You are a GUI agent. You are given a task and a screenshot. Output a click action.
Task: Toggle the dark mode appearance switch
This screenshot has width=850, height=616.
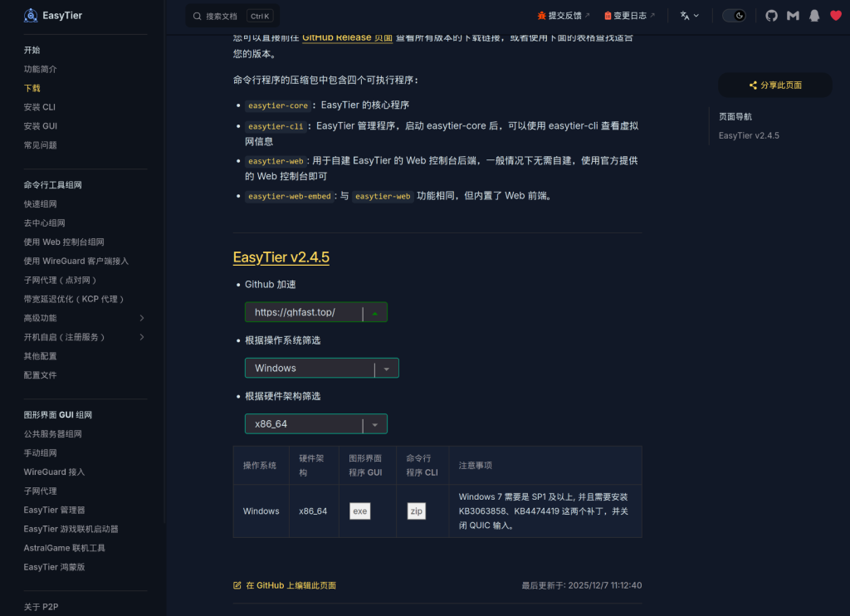(734, 16)
